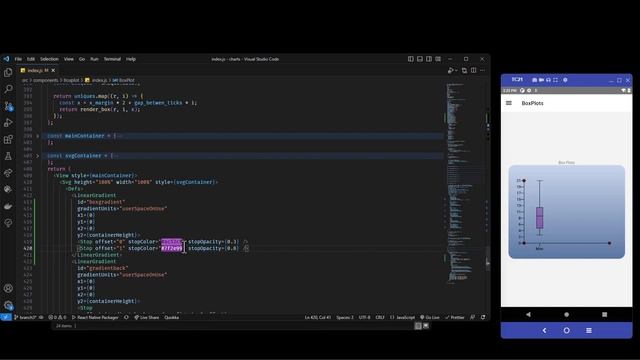The width and height of the screenshot is (640, 360).
Task: Click the purple box in the box plot
Action: tap(540, 218)
